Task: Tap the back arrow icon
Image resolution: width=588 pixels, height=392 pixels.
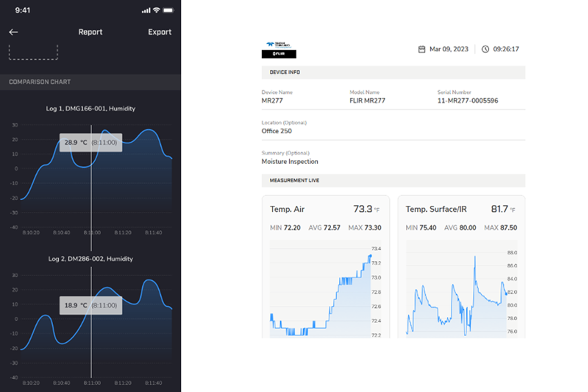Action: [14, 32]
